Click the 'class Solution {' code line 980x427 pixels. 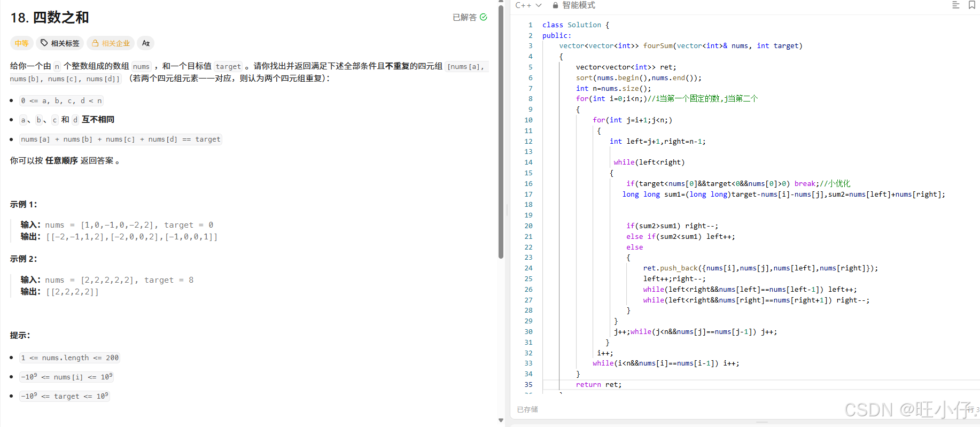575,25
